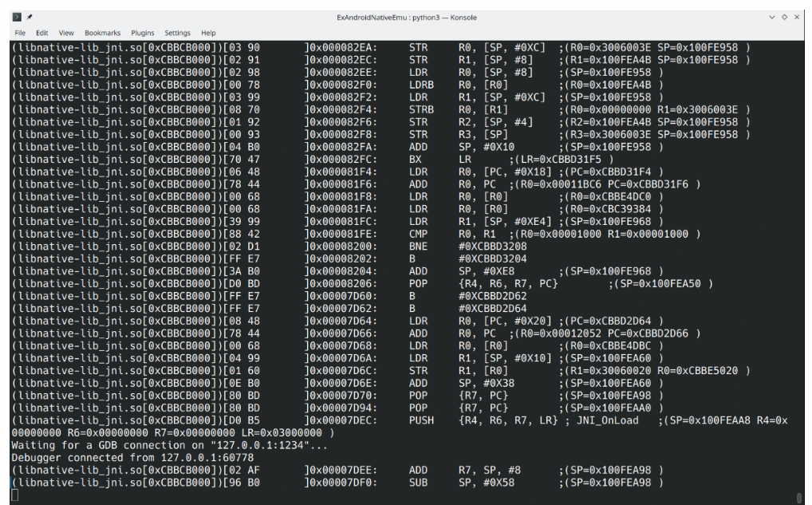Click the ADD R7, SP, #8 instruction
The height and width of the screenshot is (505, 812).
(465, 471)
